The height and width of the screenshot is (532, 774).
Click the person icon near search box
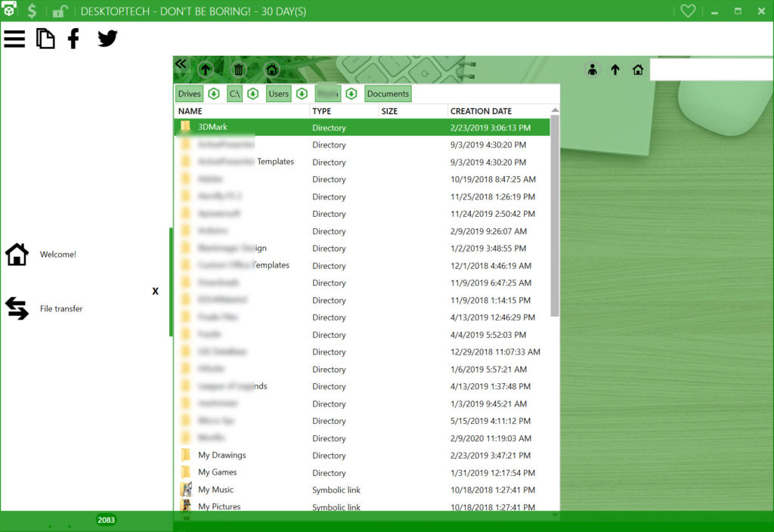click(592, 70)
